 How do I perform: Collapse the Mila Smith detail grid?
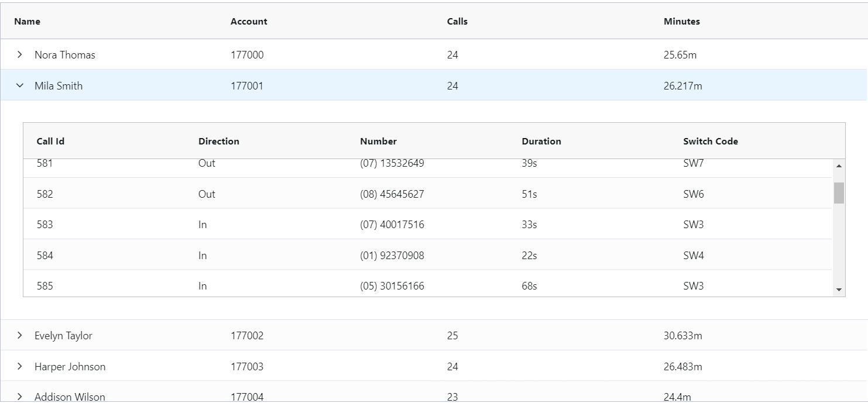(19, 85)
